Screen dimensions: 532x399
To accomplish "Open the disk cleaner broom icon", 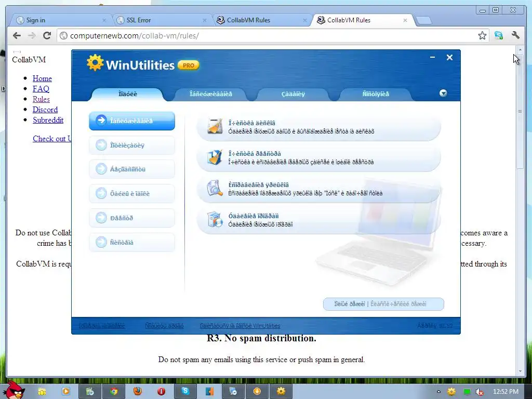I will coord(215,126).
